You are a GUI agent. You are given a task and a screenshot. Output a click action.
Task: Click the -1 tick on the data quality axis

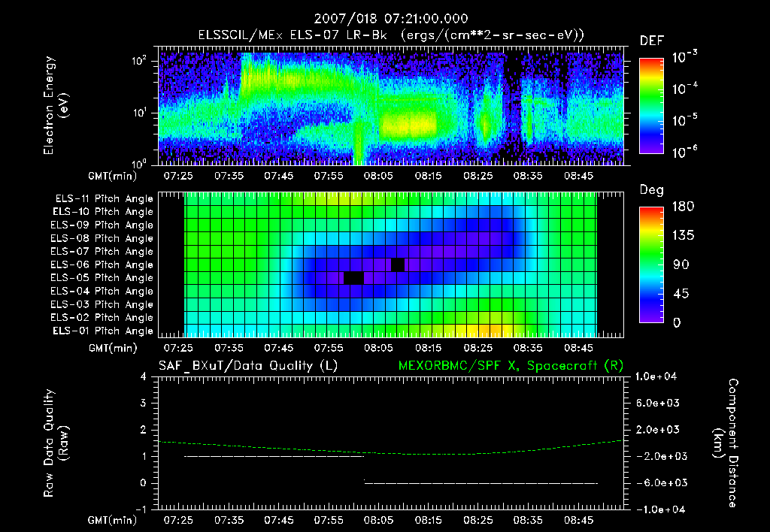tap(141, 509)
